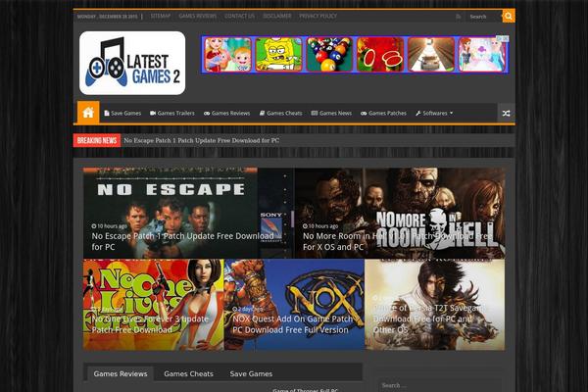
Task: Open the racing track game ad thumbnail
Action: click(431, 55)
